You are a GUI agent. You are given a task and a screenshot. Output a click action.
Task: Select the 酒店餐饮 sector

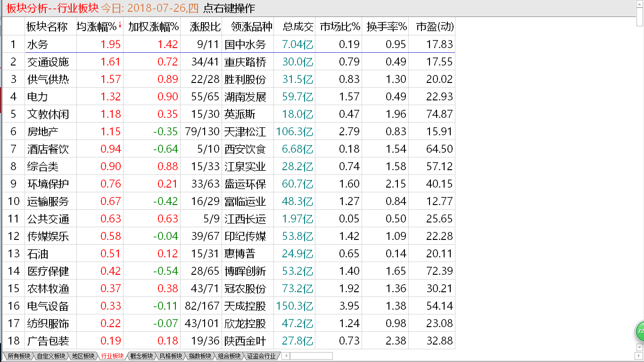pyautogui.click(x=48, y=149)
